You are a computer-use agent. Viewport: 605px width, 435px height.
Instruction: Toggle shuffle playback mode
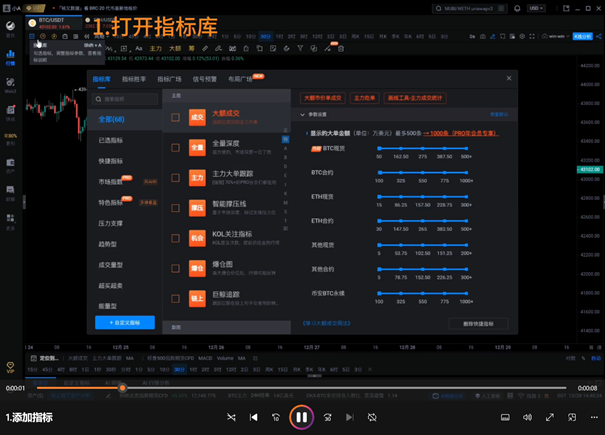(231, 417)
